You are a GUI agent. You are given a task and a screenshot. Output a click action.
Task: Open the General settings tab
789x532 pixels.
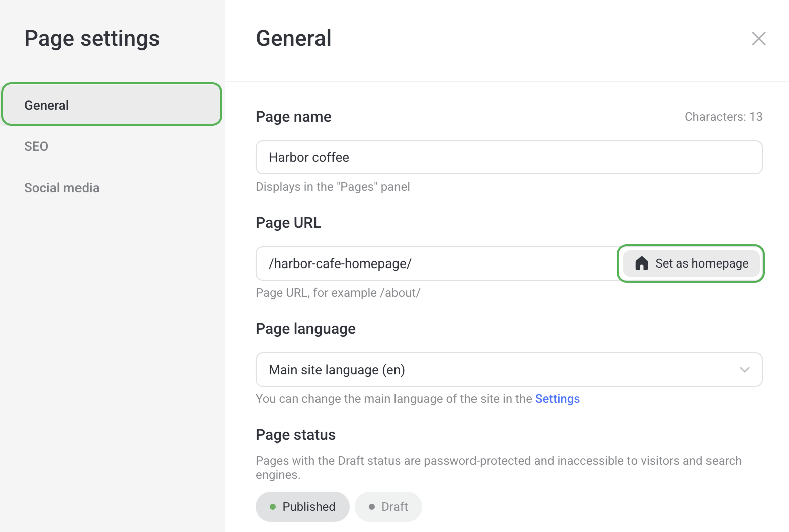[112, 105]
